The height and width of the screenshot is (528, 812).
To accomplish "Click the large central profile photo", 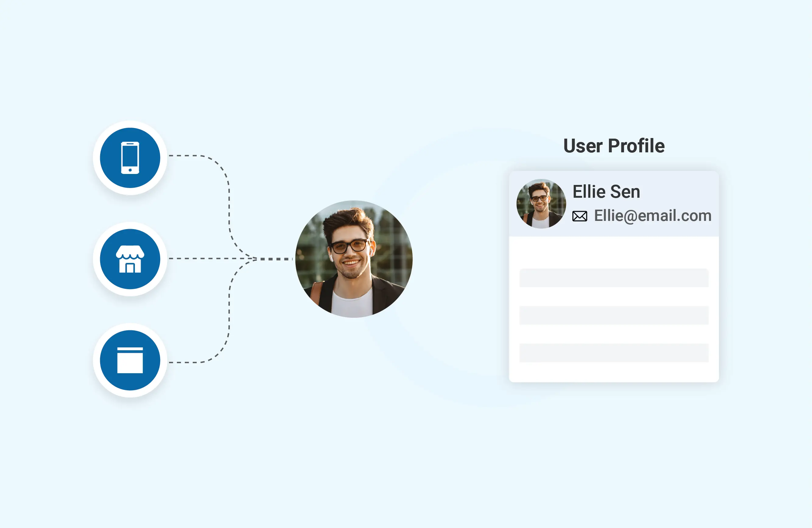I will tap(354, 259).
